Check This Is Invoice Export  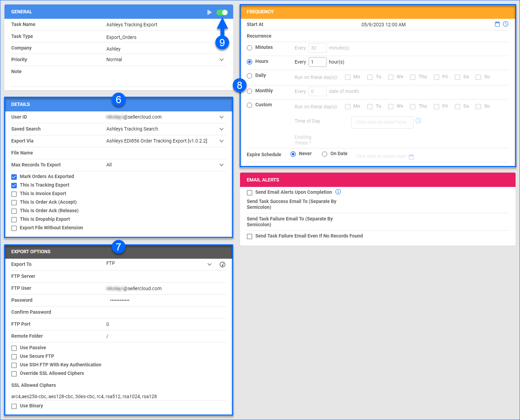(14, 194)
